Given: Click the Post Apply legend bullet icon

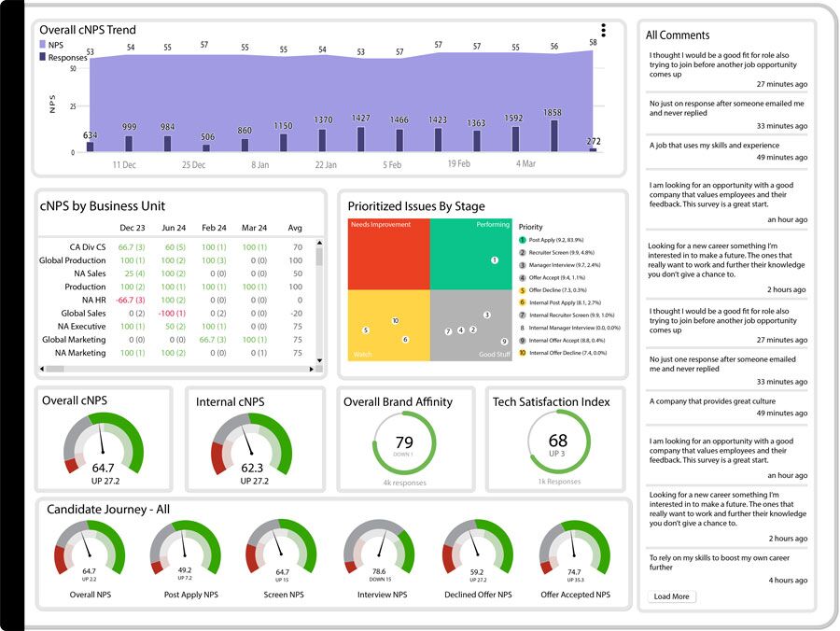Looking at the screenshot, I should coord(523,240).
